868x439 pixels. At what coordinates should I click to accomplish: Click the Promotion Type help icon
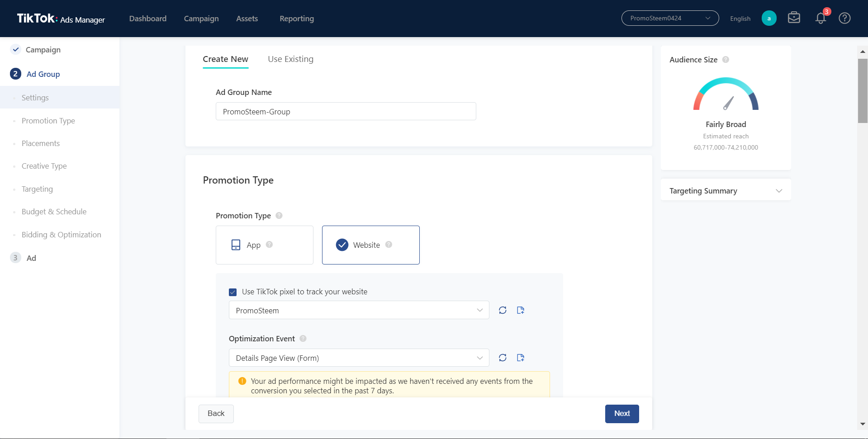(279, 216)
